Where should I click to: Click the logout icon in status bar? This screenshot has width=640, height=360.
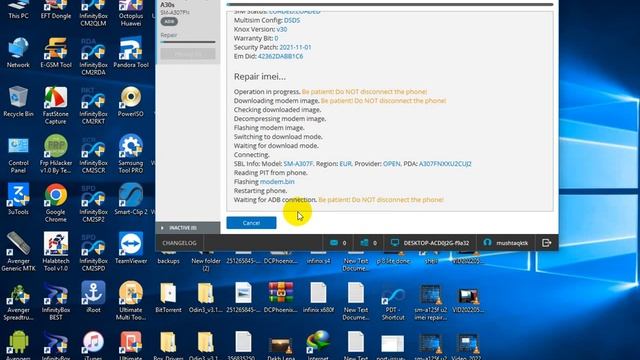547,243
